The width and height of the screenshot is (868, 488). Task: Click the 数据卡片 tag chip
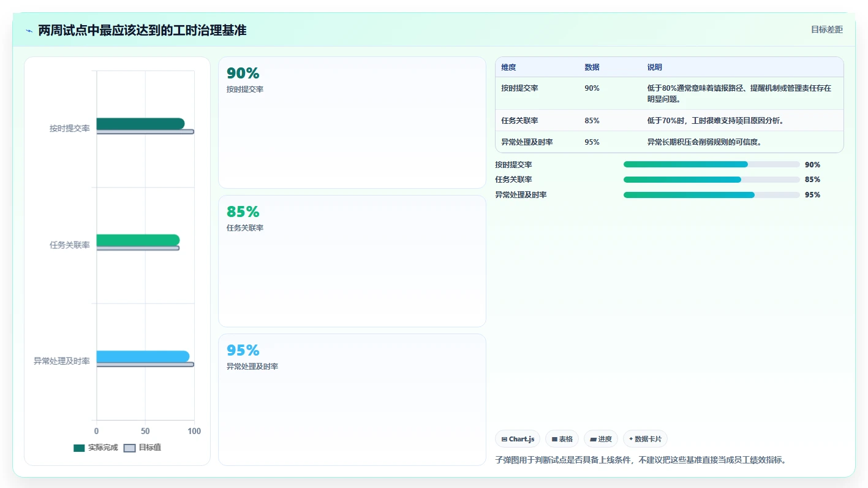[x=645, y=439]
